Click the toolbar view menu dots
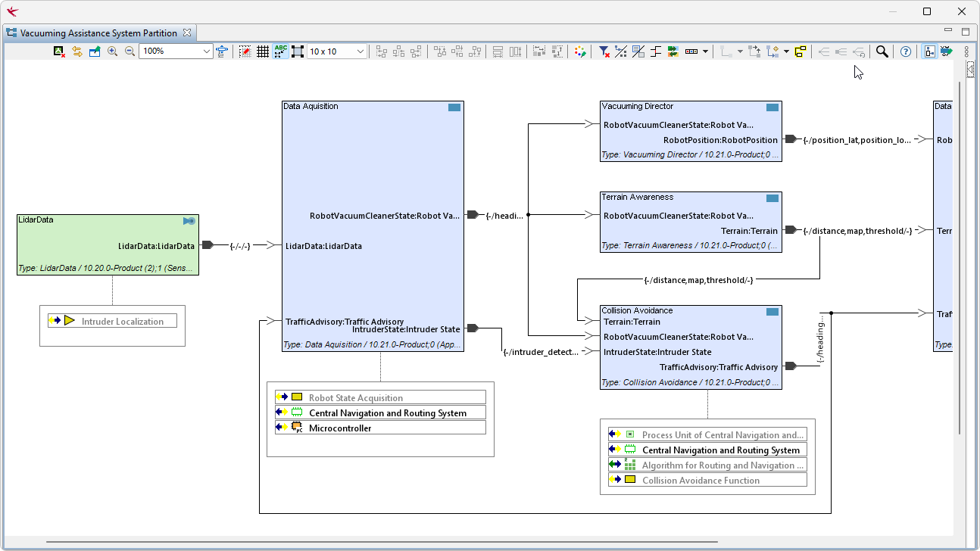 point(966,51)
